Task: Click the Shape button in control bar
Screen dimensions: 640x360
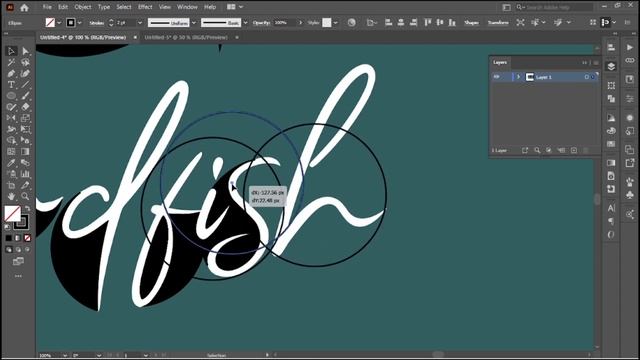Action: point(471,23)
